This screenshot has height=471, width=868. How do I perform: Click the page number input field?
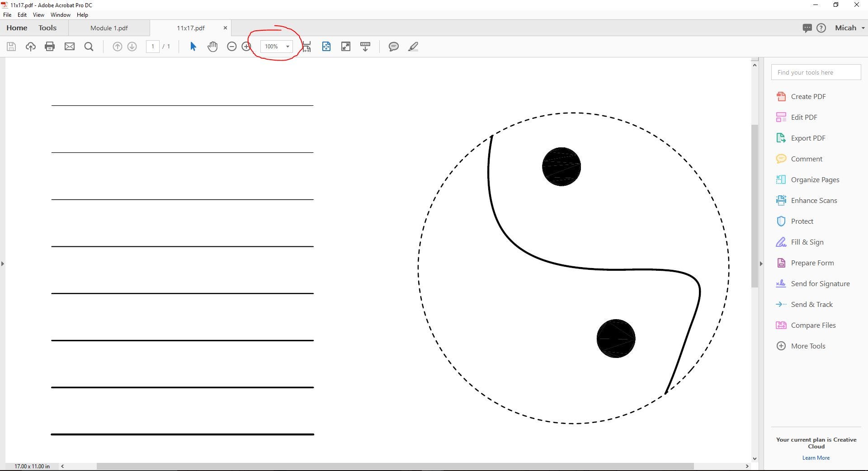[153, 47]
